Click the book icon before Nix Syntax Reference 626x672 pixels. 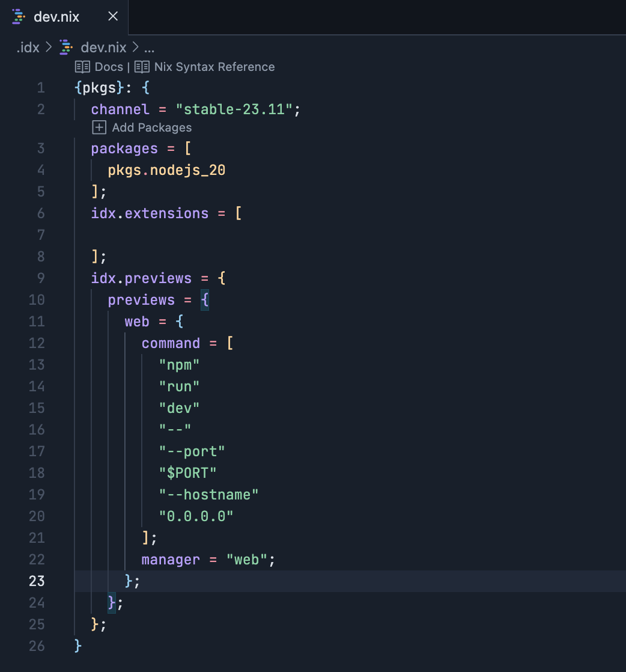click(x=142, y=67)
